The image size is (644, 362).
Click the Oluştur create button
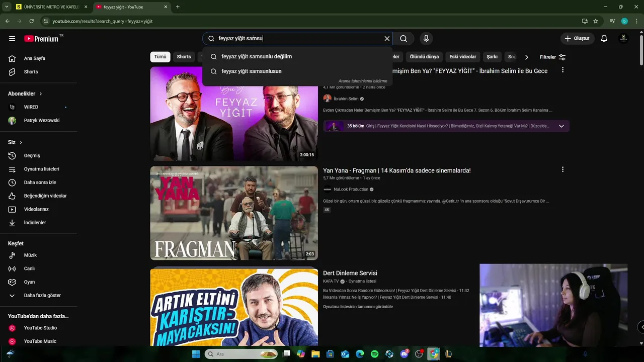click(578, 39)
